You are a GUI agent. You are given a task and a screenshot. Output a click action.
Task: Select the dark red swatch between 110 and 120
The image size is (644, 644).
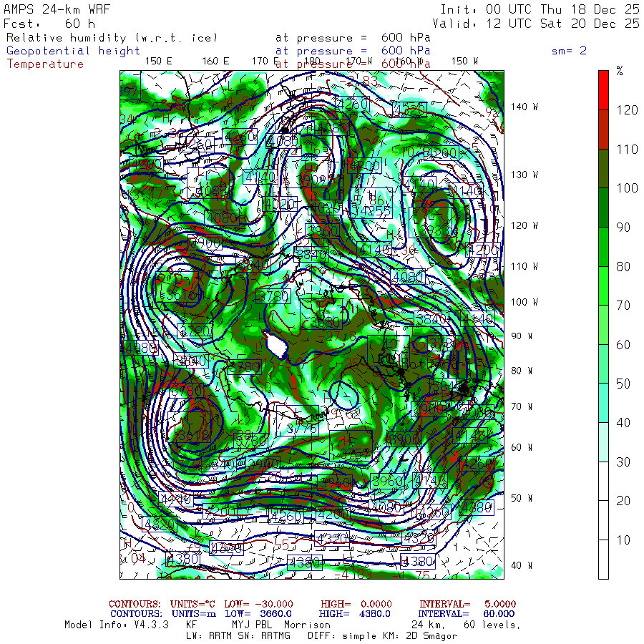(603, 129)
